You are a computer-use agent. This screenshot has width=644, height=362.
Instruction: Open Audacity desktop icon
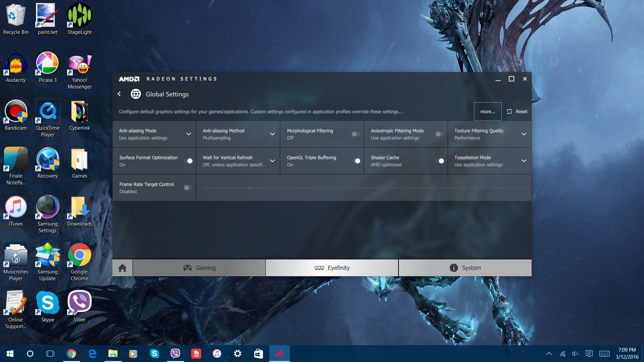(16, 68)
